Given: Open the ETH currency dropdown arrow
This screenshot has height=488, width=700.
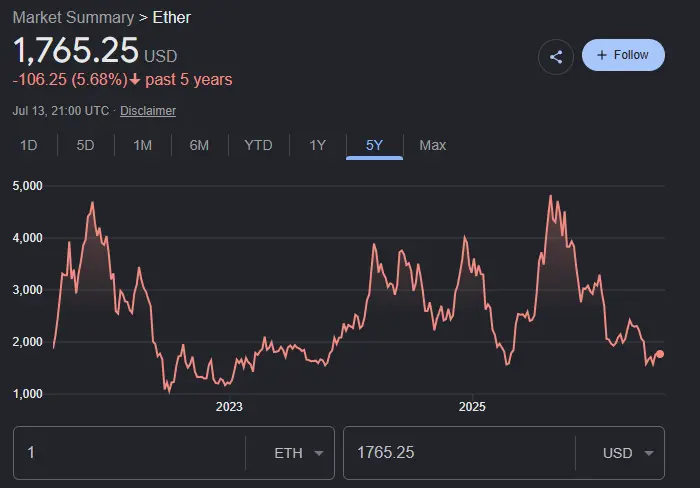Looking at the screenshot, I should pyautogui.click(x=319, y=453).
